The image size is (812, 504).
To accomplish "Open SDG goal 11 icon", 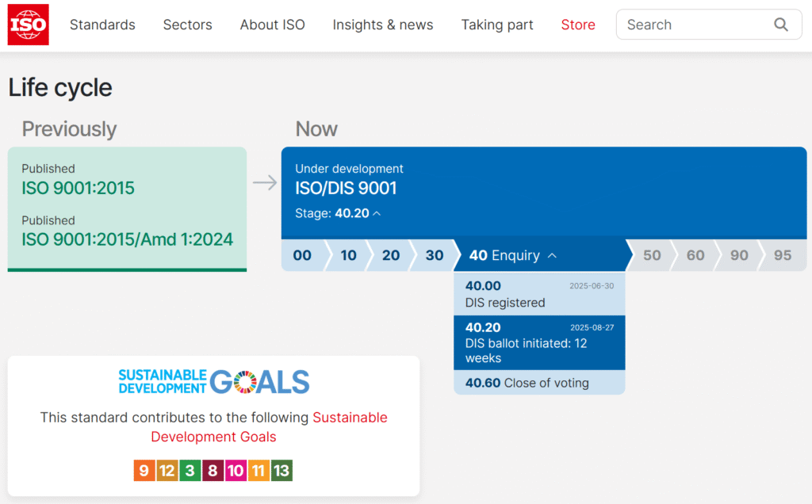I will coord(259,471).
